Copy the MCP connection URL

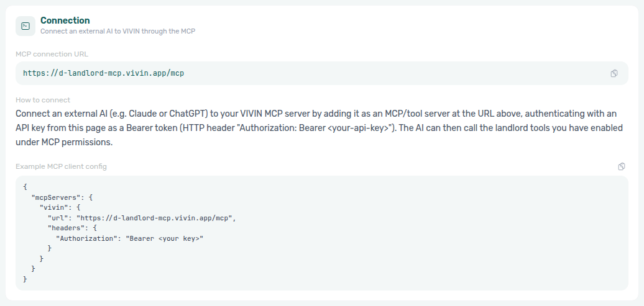pos(614,73)
